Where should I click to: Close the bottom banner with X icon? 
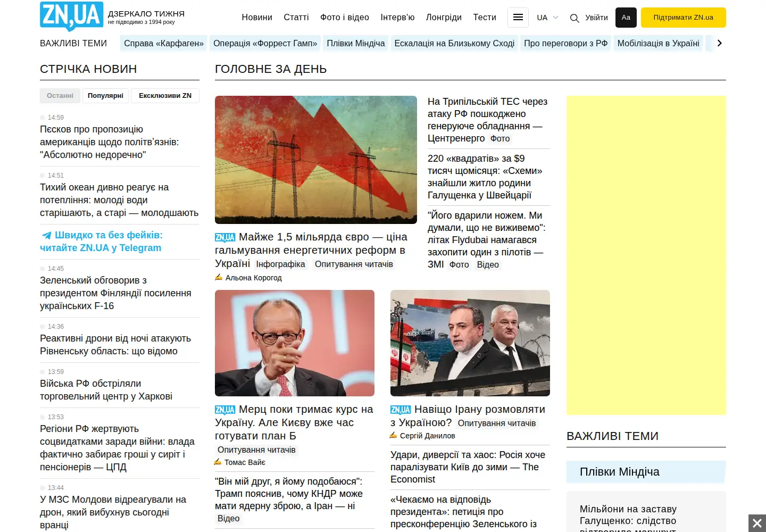[x=757, y=523]
